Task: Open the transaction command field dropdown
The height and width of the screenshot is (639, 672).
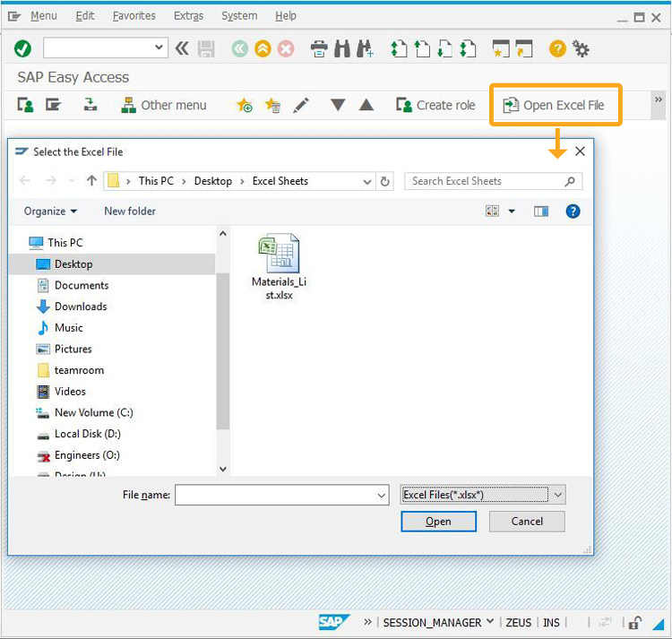Action: point(159,47)
